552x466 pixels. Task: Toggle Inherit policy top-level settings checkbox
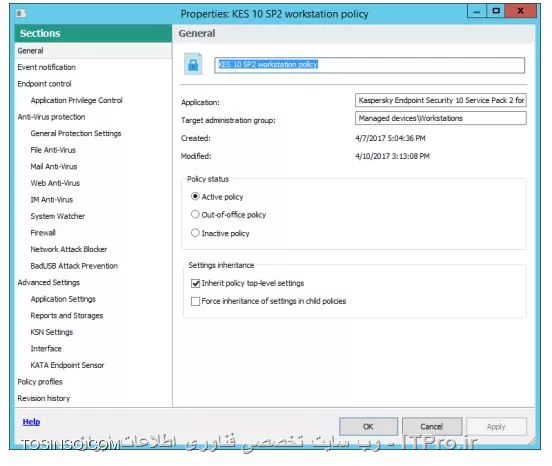coord(195,283)
